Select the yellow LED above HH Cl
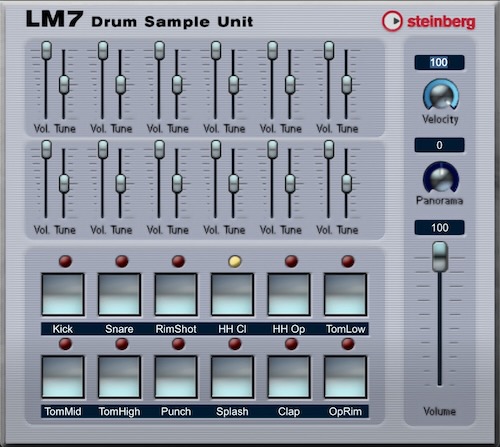500x447 pixels. click(x=235, y=261)
